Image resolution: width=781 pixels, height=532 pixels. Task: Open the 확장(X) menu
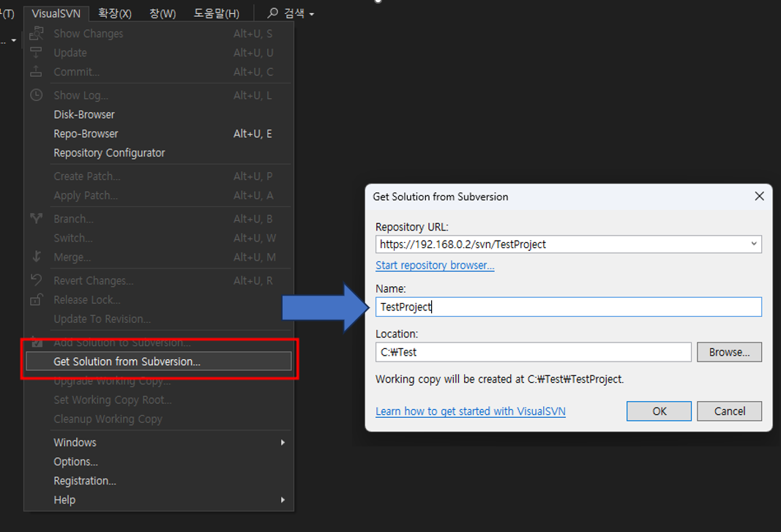click(115, 13)
